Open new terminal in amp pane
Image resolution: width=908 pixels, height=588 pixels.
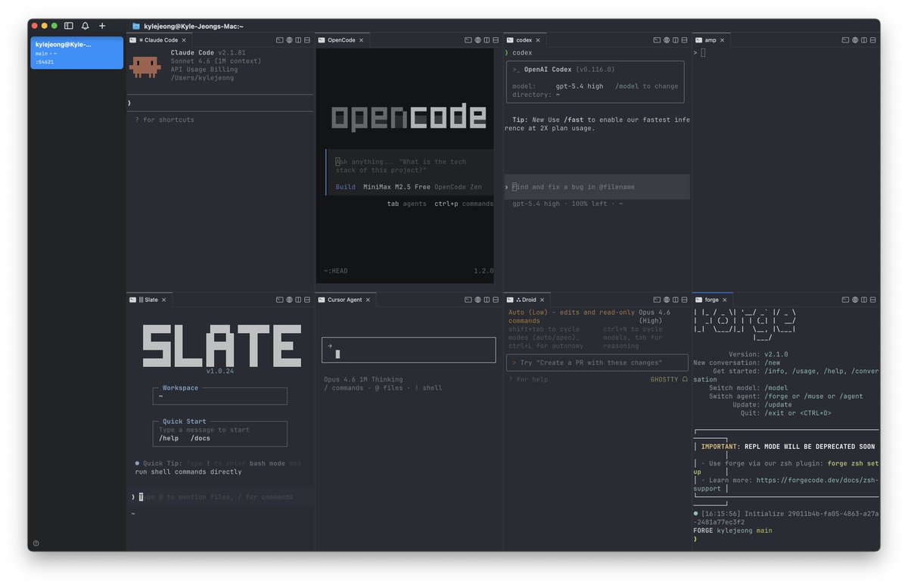tap(845, 40)
